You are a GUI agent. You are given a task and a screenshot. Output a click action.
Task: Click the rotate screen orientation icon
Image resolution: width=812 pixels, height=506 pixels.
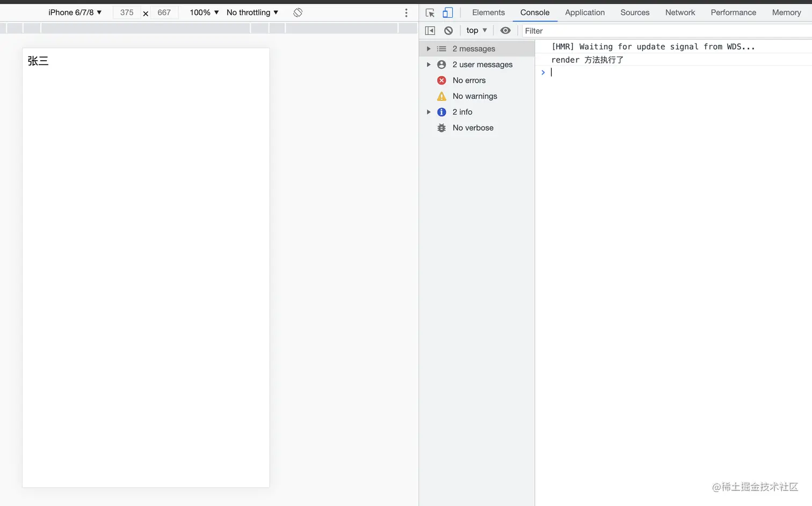[298, 12]
